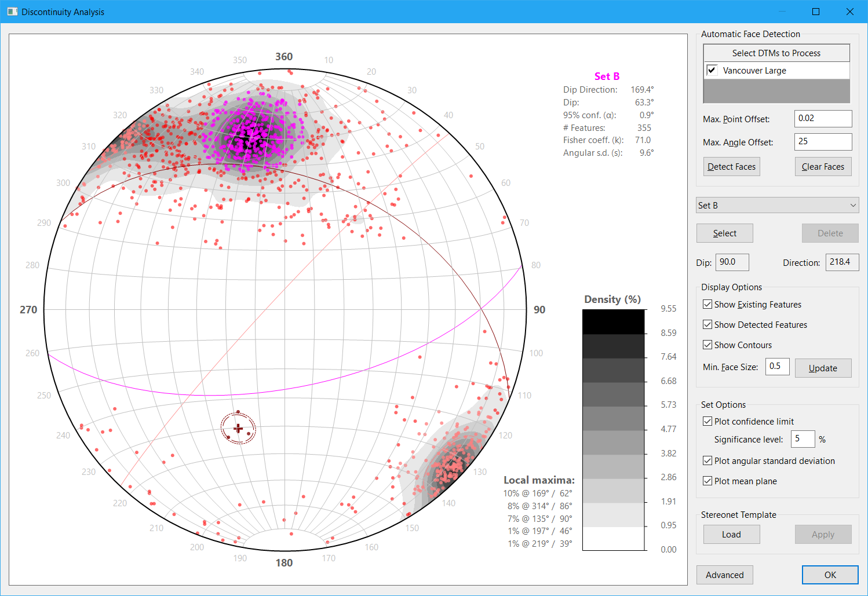Click the greyed Delete button
Screen dimensions: 868x596
point(830,233)
